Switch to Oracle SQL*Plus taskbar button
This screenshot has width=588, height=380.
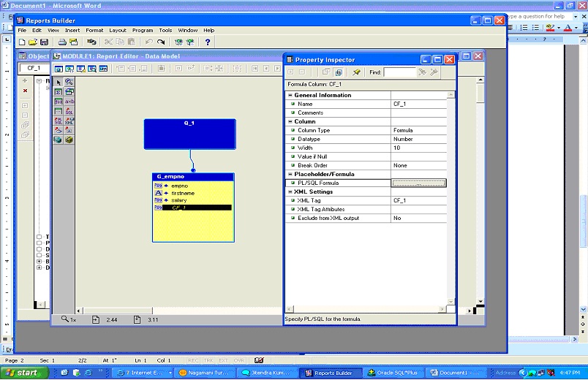[x=393, y=373]
